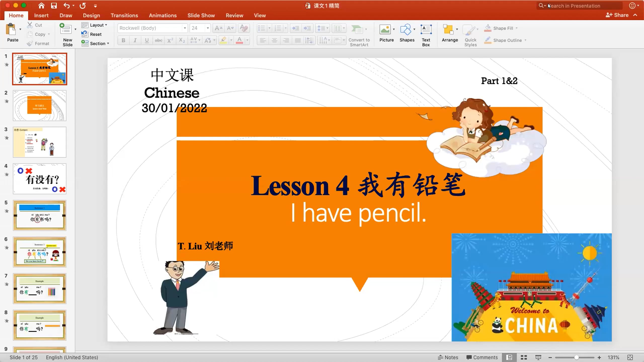
Task: Fit the slide to the window
Action: pos(630,357)
